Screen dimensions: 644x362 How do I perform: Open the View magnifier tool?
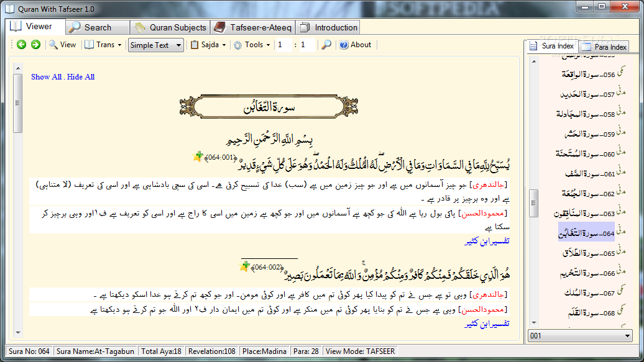click(x=62, y=45)
